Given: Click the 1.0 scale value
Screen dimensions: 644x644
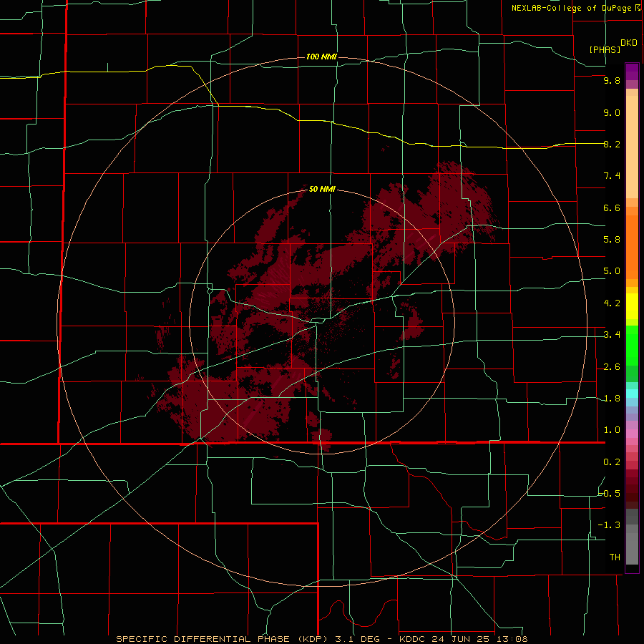Looking at the screenshot, I should tap(612, 430).
